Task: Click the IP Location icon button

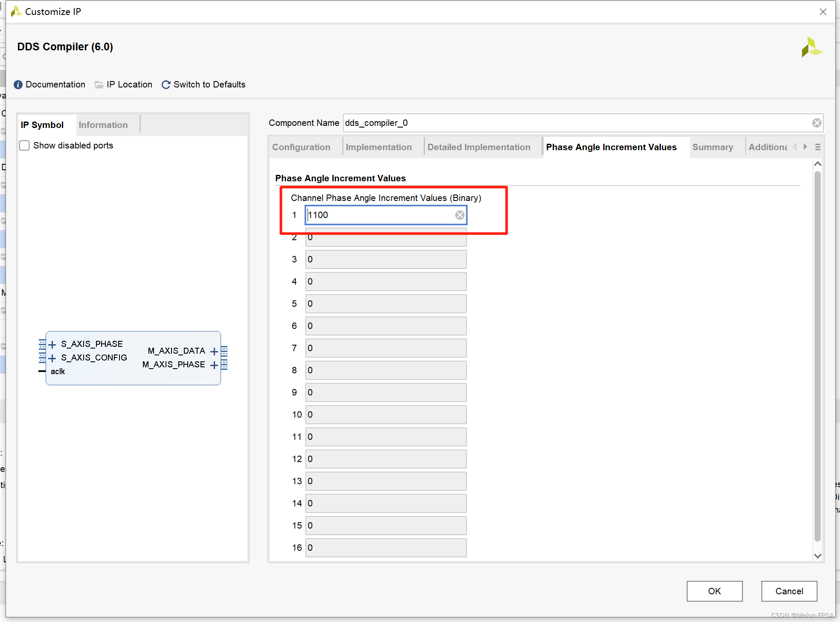Action: [100, 84]
